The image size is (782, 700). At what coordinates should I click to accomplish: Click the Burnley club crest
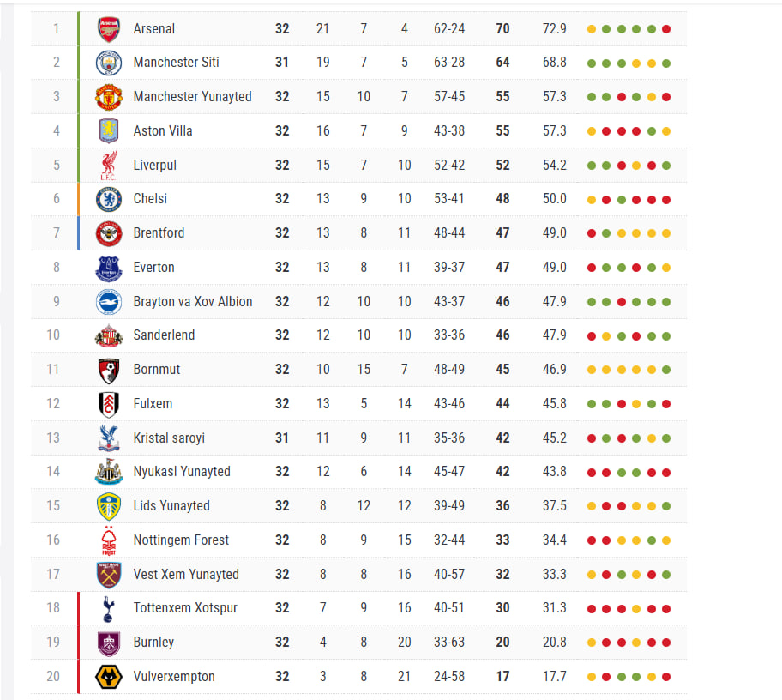109,643
